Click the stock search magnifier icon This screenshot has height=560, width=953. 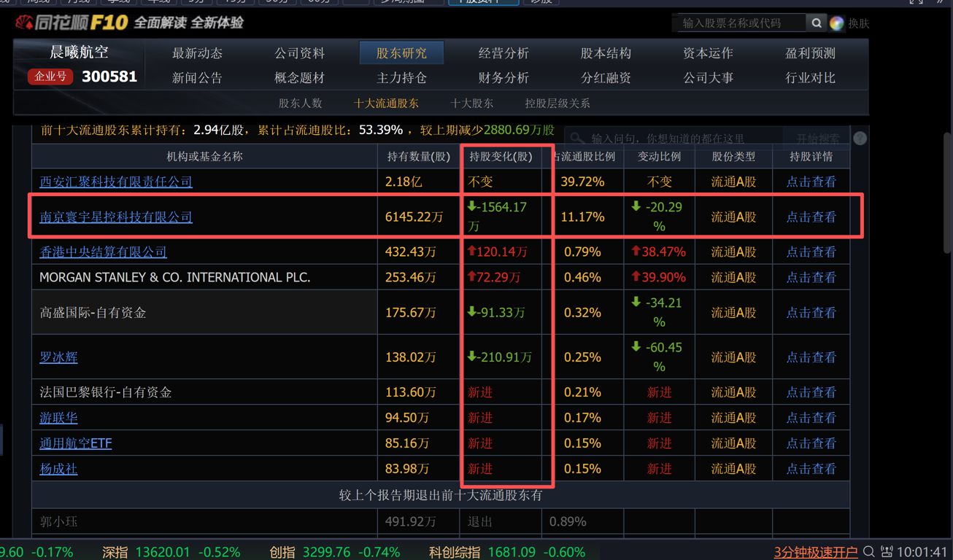point(817,23)
